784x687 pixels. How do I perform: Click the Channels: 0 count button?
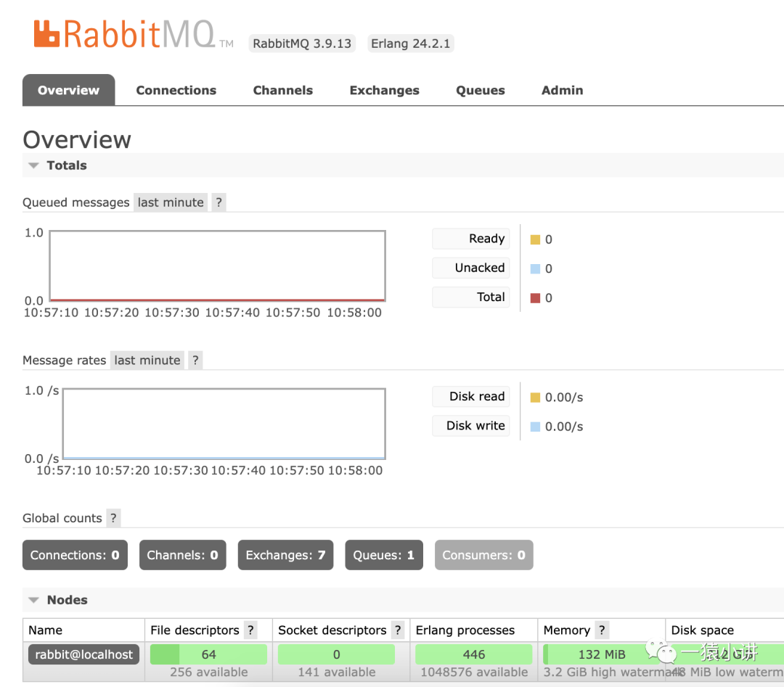tap(182, 555)
